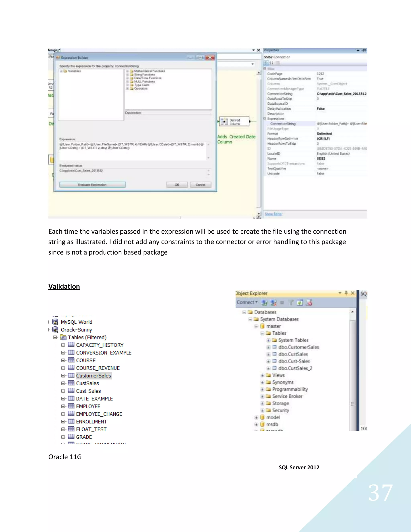Screen dimensions: 411x532
Task: Select the Service Broker folder
Action: (x=287, y=396)
